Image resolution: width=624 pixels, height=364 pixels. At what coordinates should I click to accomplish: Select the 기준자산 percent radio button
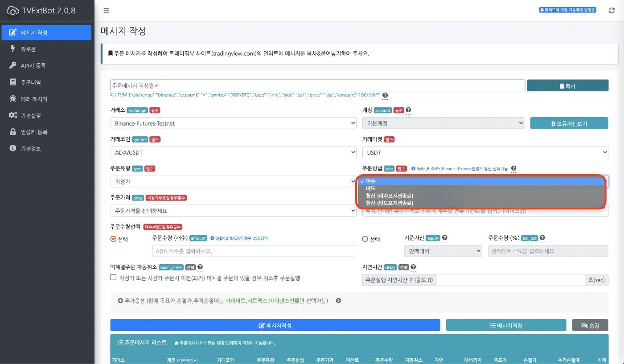[365, 239]
